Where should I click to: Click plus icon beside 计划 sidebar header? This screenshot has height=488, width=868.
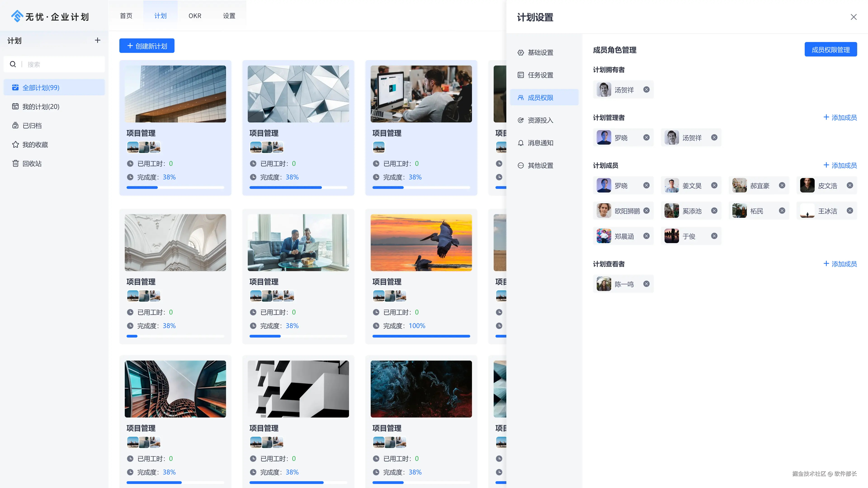coord(97,40)
